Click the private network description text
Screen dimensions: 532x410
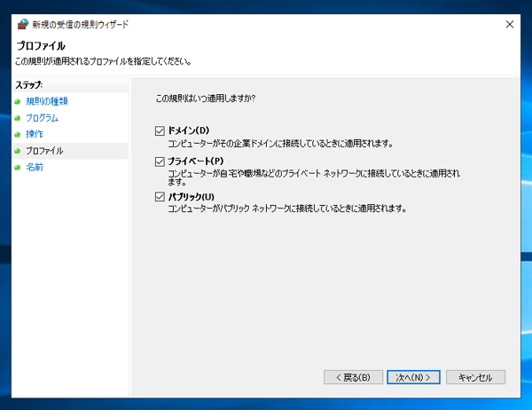coord(314,177)
